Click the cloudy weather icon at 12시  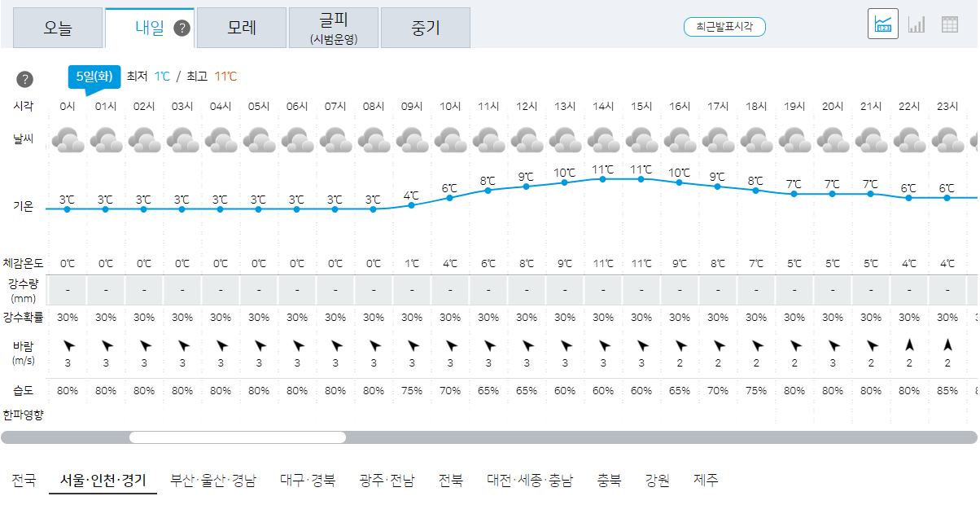point(527,140)
